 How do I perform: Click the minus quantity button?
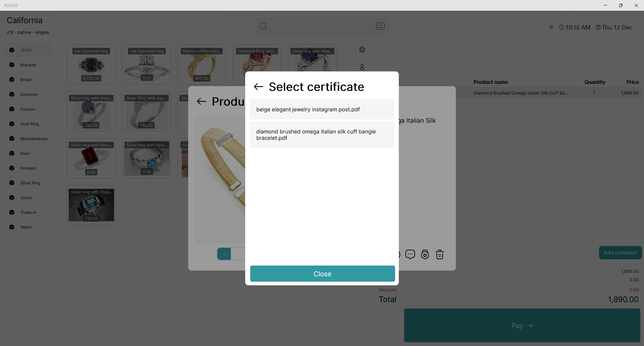(x=224, y=254)
